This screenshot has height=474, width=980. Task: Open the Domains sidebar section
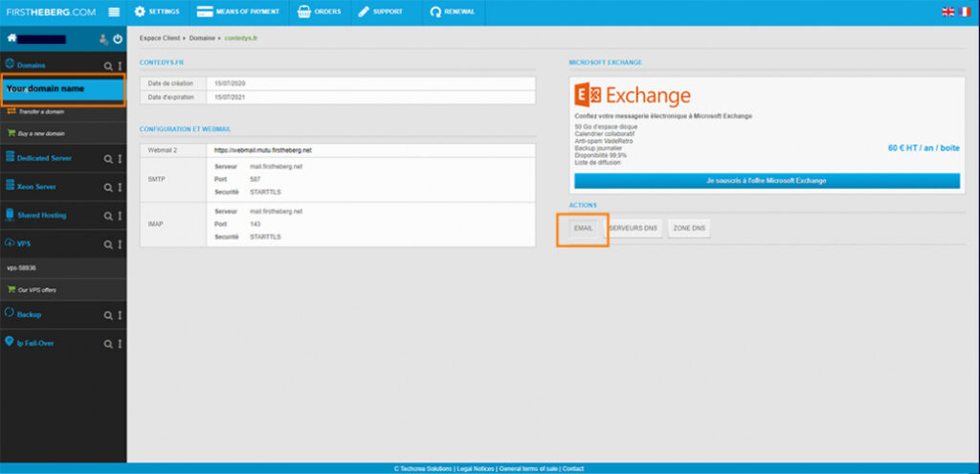pyautogui.click(x=31, y=65)
